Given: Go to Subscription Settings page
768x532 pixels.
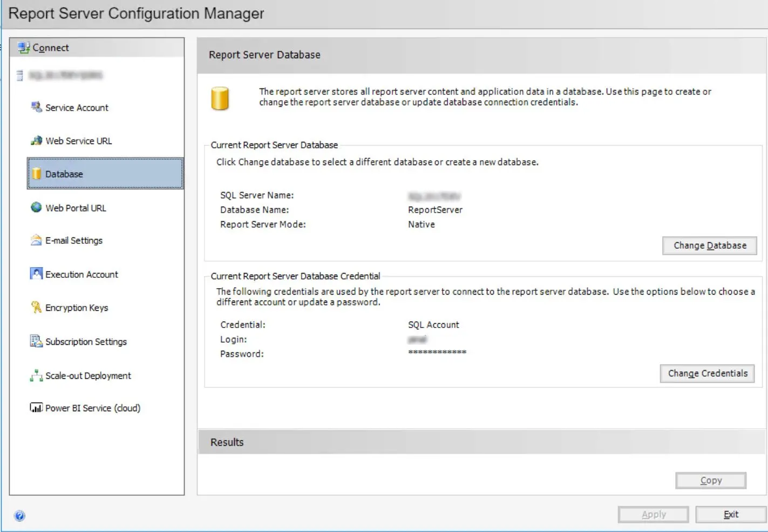Looking at the screenshot, I should tap(86, 342).
